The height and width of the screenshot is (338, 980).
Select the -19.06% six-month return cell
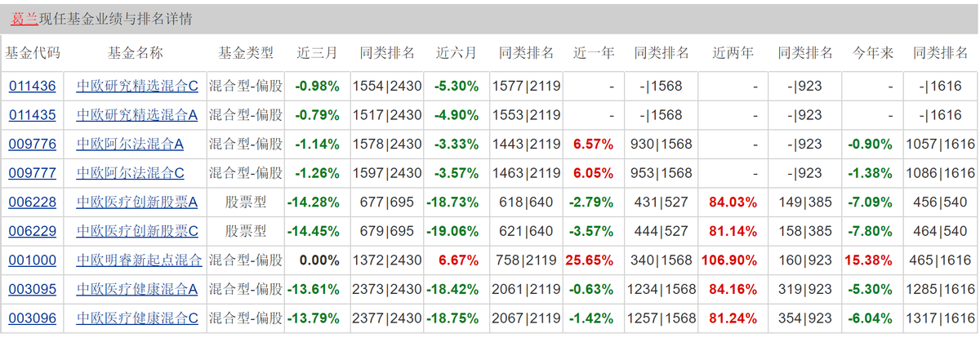tap(457, 231)
